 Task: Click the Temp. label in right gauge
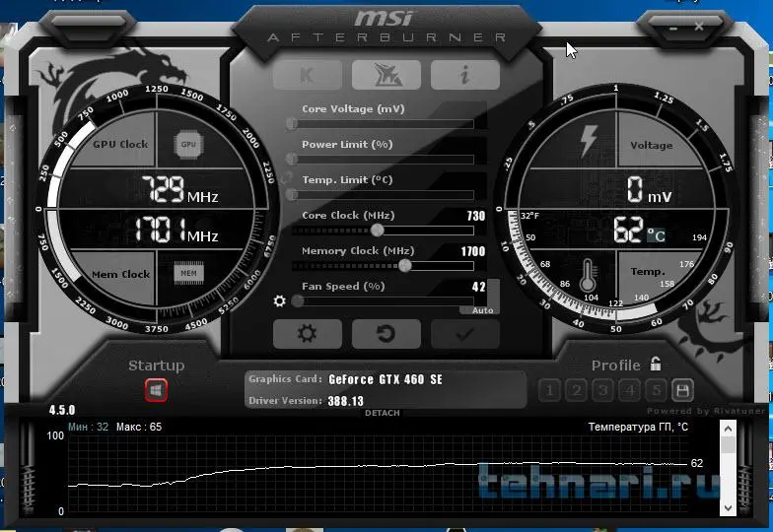point(648,272)
